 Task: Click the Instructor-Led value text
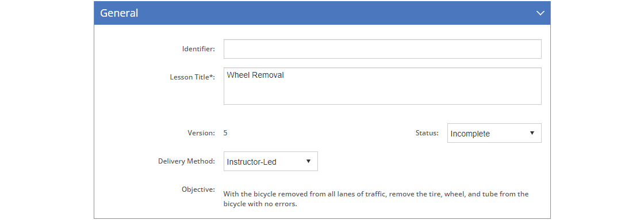[251, 162]
